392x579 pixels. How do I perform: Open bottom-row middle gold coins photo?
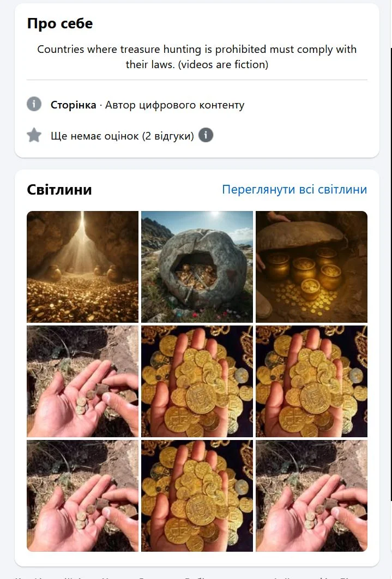click(x=197, y=496)
